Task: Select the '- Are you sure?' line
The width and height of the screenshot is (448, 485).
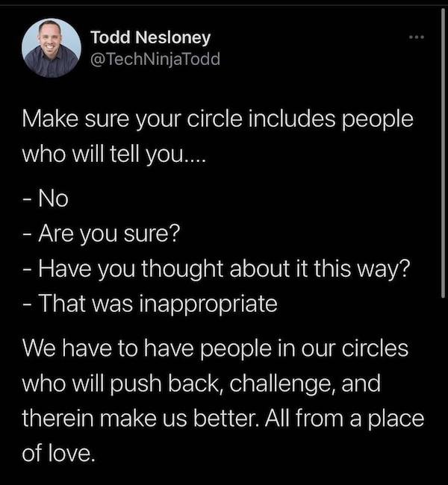Action: (102, 234)
